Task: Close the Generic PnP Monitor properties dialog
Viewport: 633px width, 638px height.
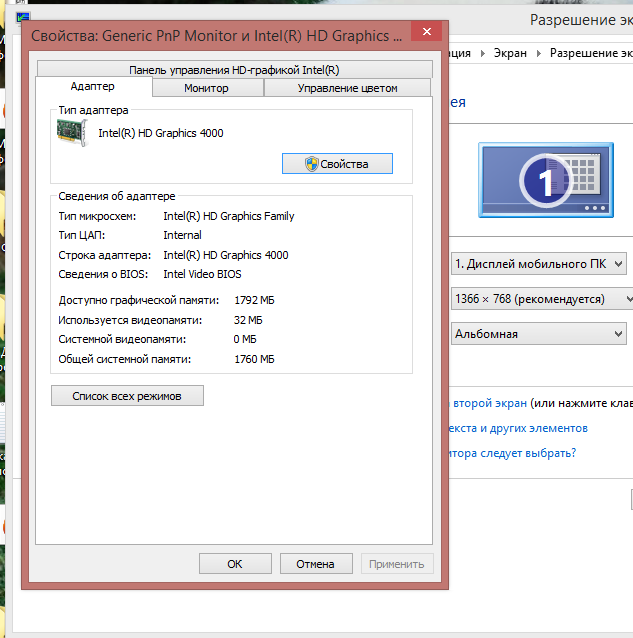Action: [x=426, y=31]
